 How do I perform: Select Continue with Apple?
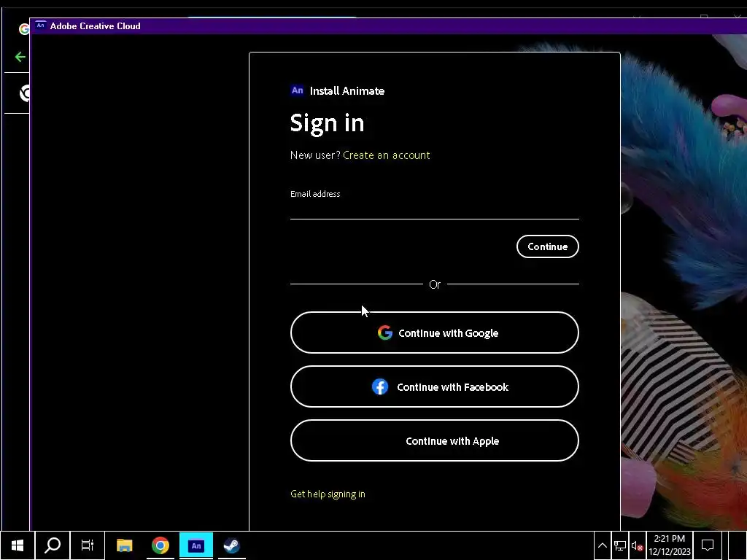click(435, 440)
